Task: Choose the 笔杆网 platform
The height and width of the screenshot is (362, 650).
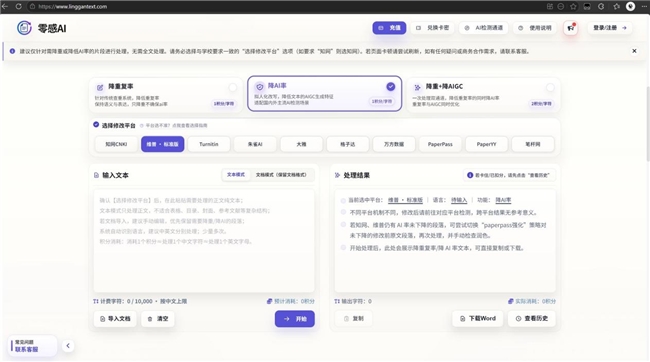Action: tap(533, 144)
